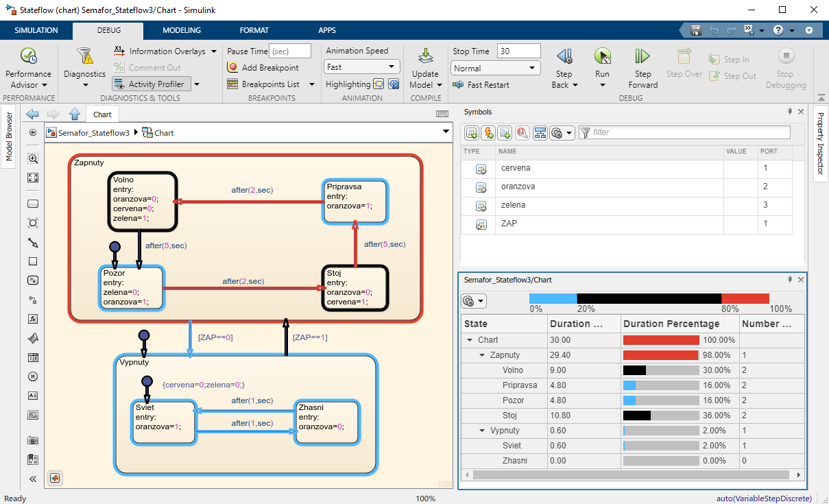
Task: Expand the Activity Profiler dropdown arrow
Action: (x=197, y=84)
